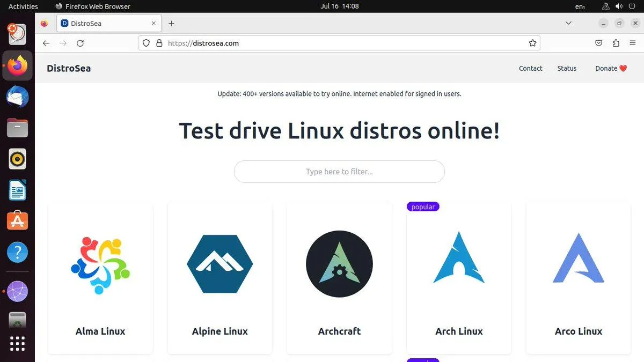Open the Status page link
This screenshot has height=362, width=644.
[x=567, y=68]
